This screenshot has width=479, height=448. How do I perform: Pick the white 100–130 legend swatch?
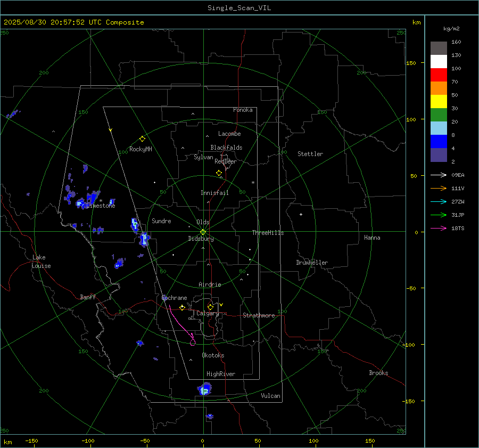click(x=439, y=62)
